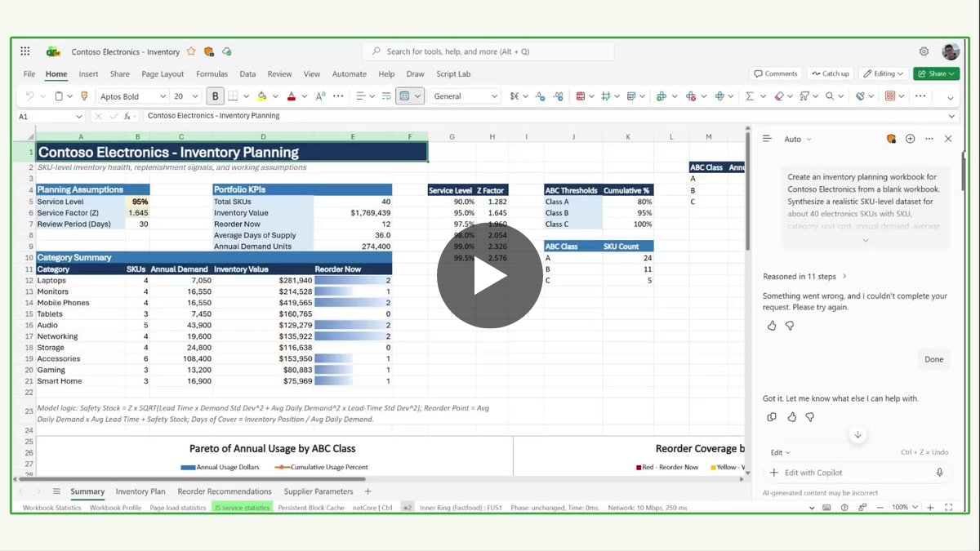The height and width of the screenshot is (551, 980).
Task: Click the Conditional Formatting icon
Action: click(x=581, y=96)
